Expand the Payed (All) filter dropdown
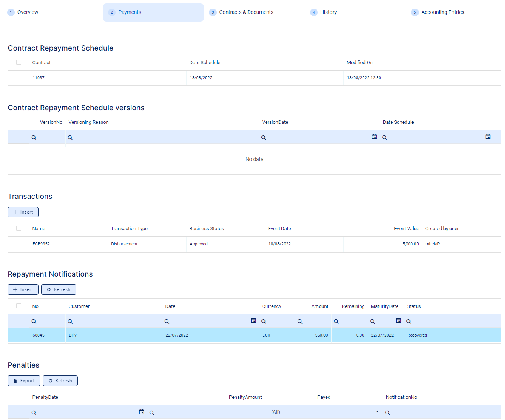This screenshot has width=505, height=420. click(x=377, y=412)
